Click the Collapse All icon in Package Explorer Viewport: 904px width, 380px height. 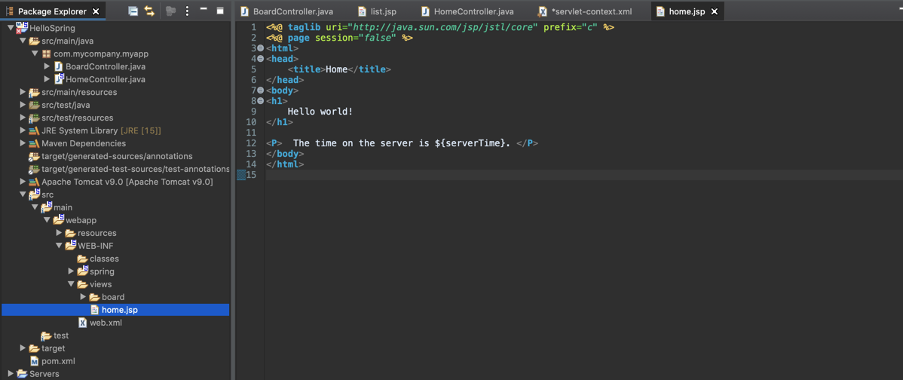133,11
